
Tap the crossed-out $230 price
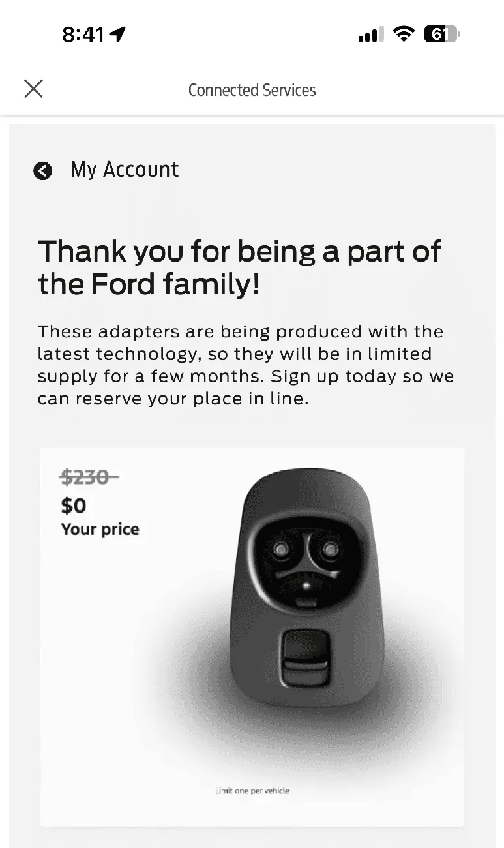coord(88,478)
